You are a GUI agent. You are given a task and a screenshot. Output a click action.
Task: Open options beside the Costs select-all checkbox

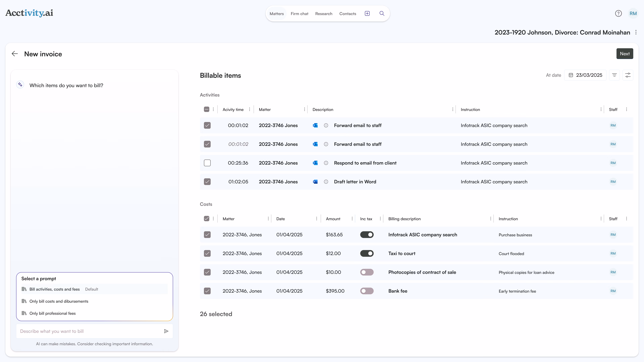pos(213,219)
